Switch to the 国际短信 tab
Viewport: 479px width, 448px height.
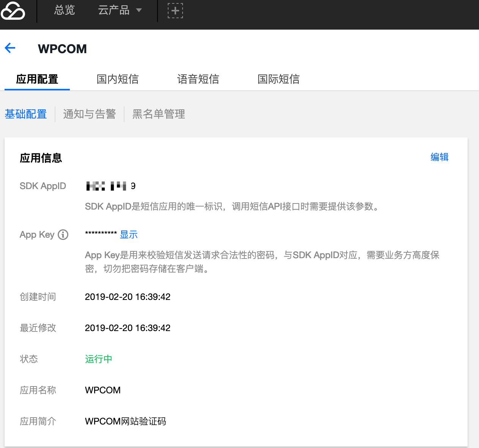[x=278, y=79]
